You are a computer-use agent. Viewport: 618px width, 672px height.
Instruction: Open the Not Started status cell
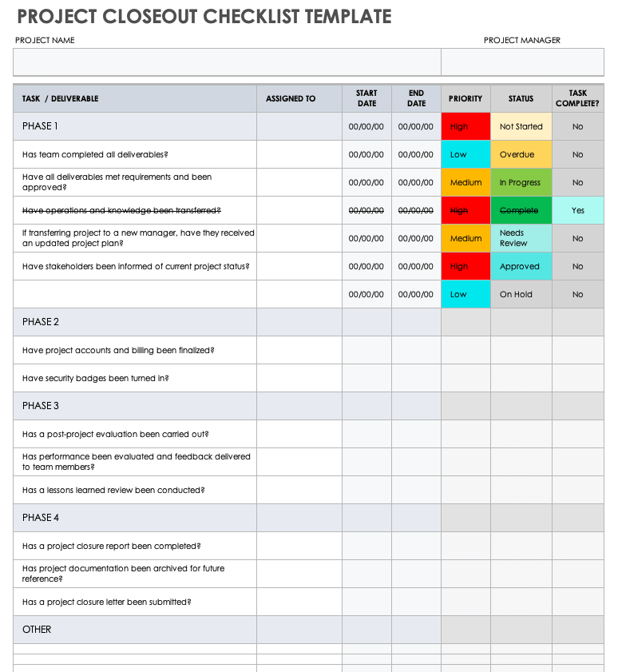tap(521, 126)
